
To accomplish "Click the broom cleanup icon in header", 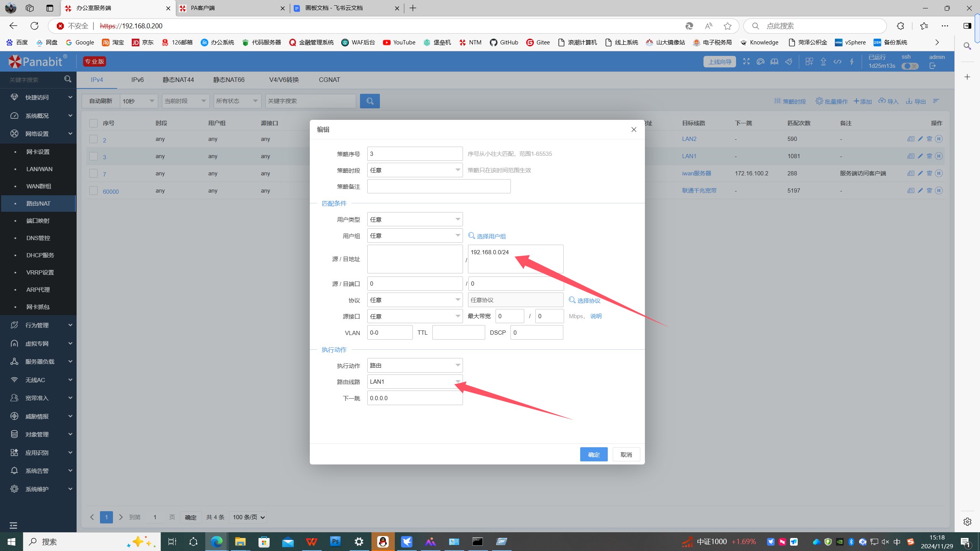I will coord(789,61).
